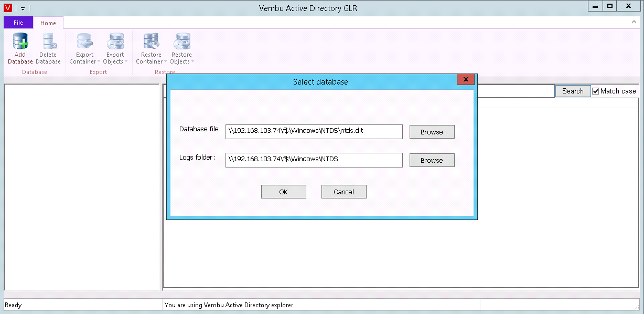Image resolution: width=644 pixels, height=314 pixels.
Task: Expand the Export Objects dropdown arrow
Action: 126,62
